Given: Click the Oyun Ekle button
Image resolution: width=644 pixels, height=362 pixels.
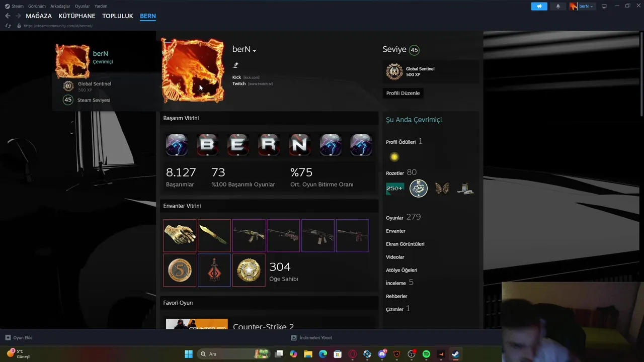Looking at the screenshot, I should click(19, 338).
